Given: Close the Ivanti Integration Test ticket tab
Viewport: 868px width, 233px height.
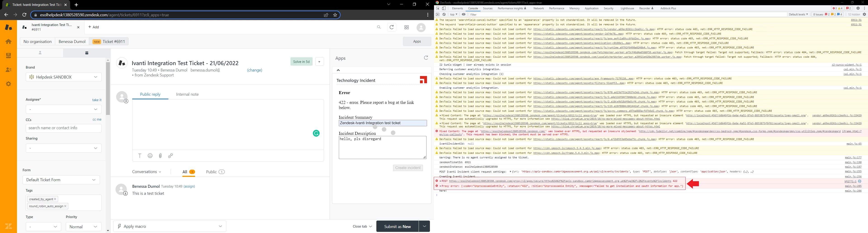Looking at the screenshot, I should [78, 27].
